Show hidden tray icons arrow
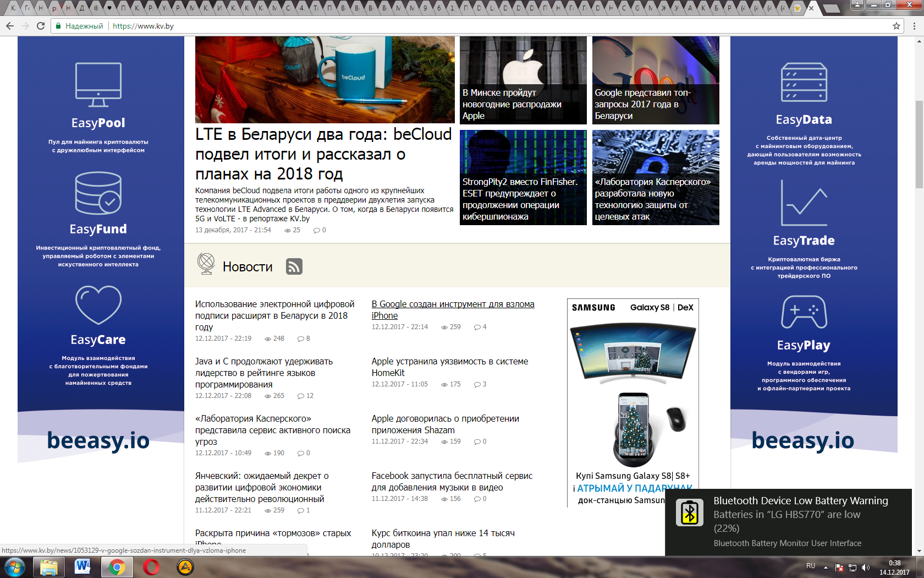The image size is (924, 578). pyautogui.click(x=826, y=568)
